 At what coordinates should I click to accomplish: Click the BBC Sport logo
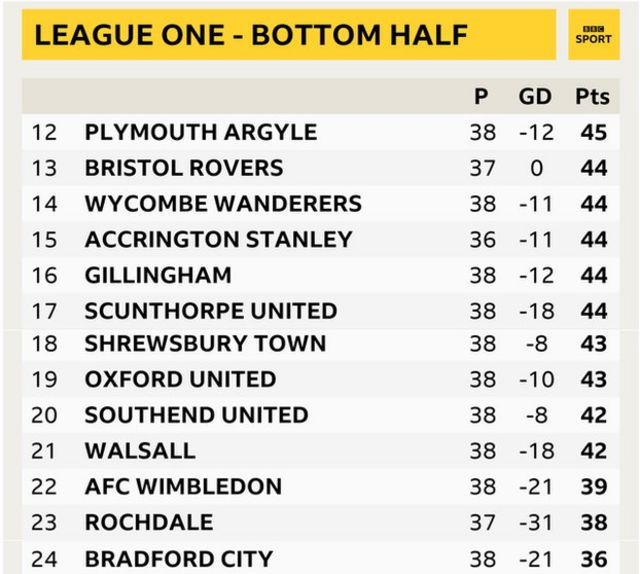593,35
